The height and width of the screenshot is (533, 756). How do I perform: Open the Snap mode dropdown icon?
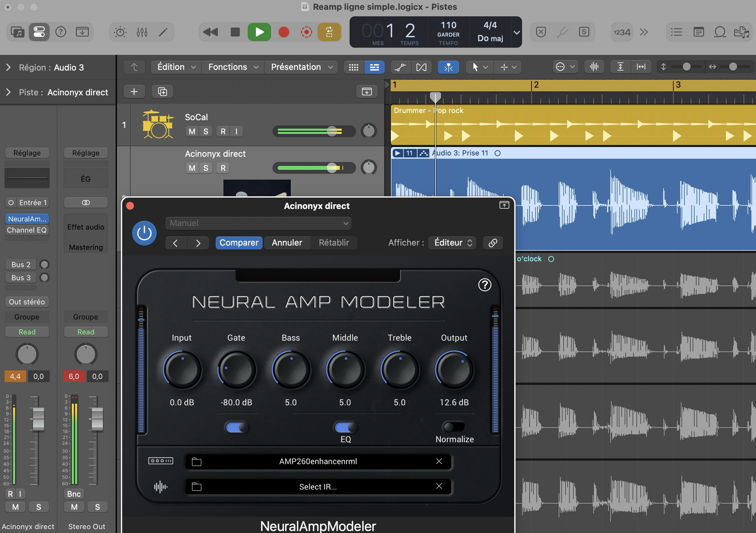click(564, 67)
